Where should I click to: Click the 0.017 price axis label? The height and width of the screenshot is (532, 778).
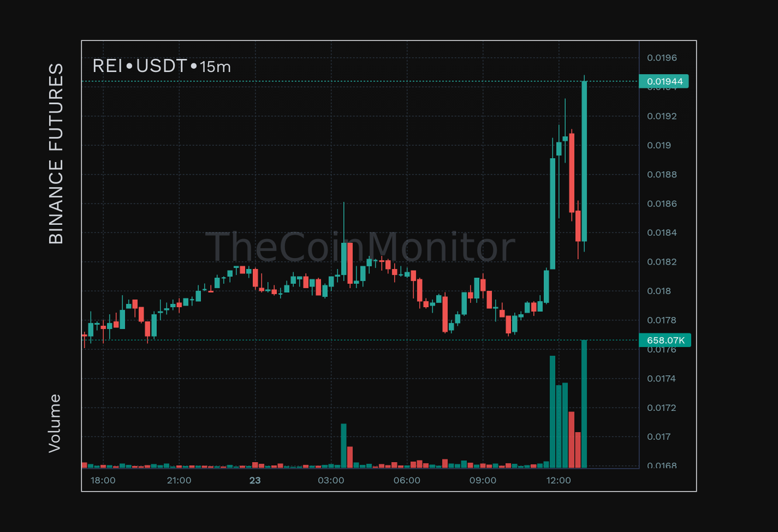click(659, 437)
